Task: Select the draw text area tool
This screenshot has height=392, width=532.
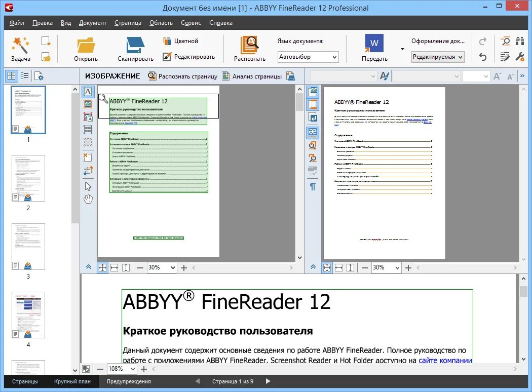Action: (x=88, y=92)
